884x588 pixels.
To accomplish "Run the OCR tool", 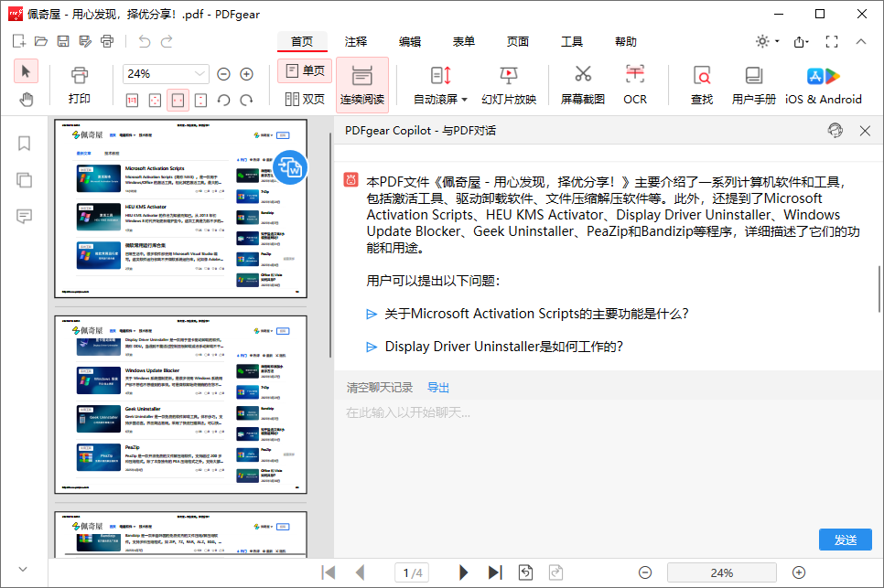I will click(x=635, y=85).
